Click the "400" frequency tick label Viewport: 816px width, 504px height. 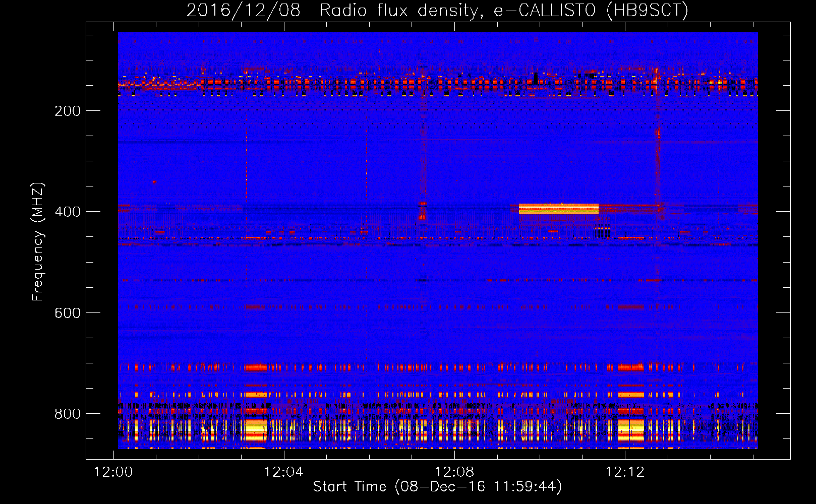click(x=67, y=212)
